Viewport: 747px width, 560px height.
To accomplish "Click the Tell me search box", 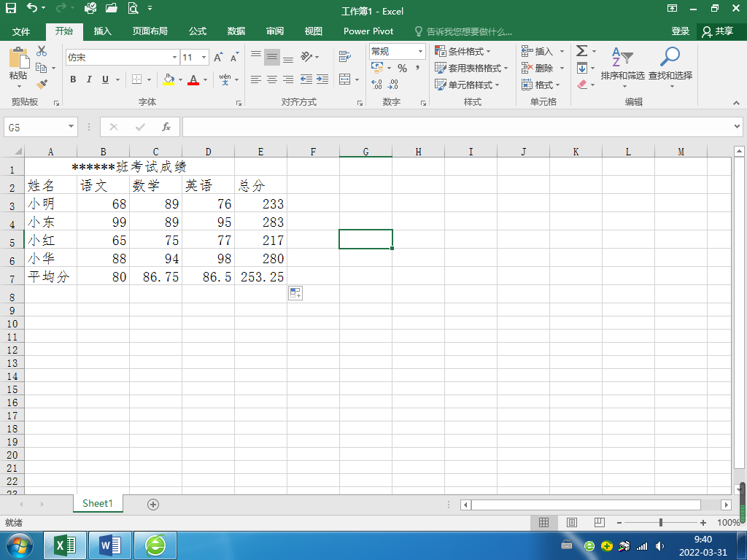I will tap(463, 31).
